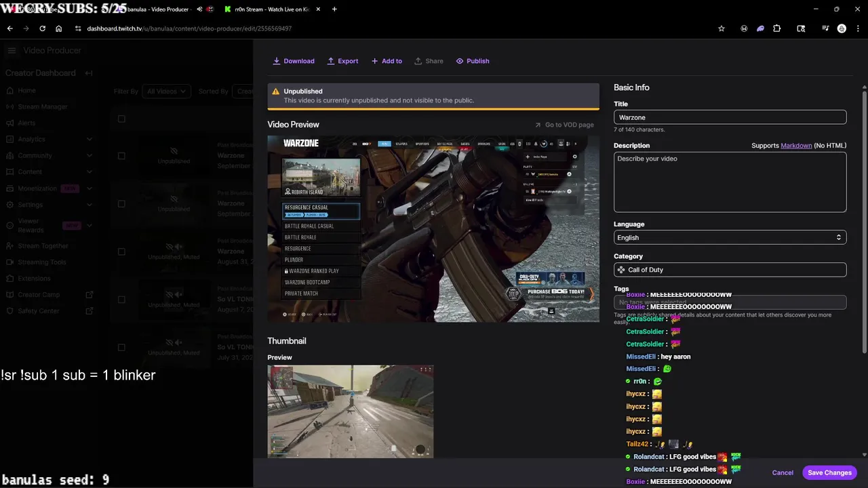
Task: Expand the Community sidebar section
Action: point(90,155)
